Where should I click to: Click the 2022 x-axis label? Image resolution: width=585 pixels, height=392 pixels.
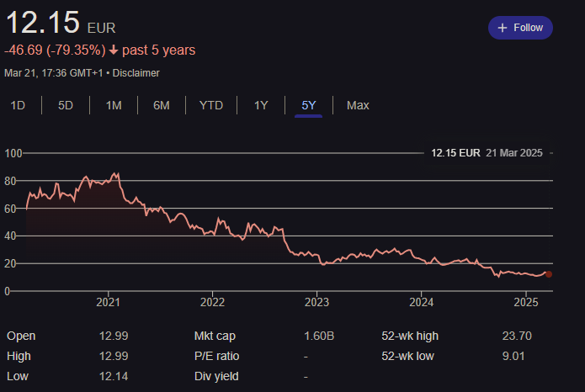point(212,302)
